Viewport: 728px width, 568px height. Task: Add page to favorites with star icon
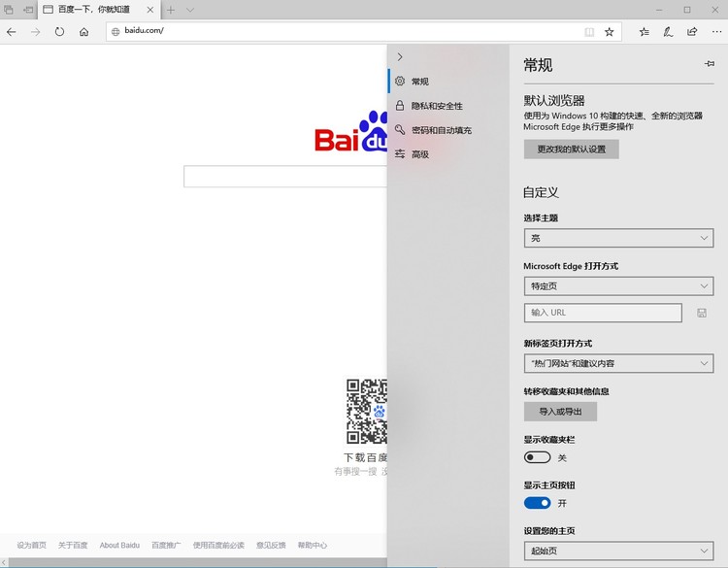[x=609, y=31]
